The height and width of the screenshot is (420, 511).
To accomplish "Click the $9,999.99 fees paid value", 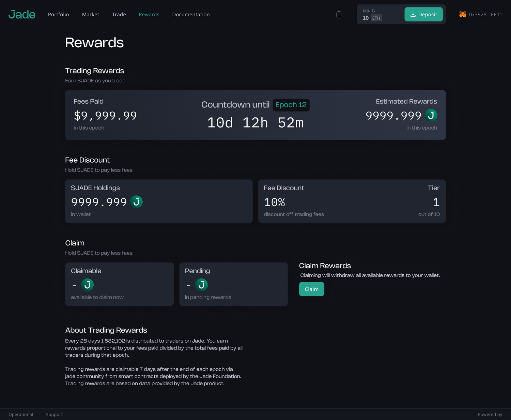I will (x=105, y=116).
